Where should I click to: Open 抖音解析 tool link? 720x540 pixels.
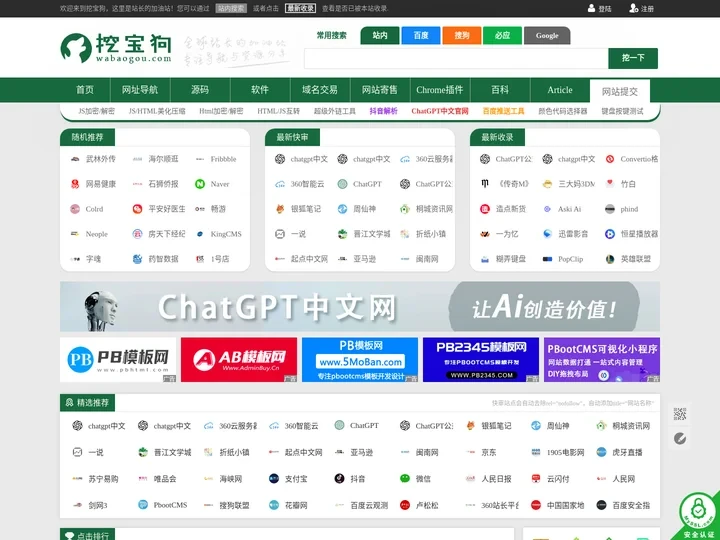(383, 111)
